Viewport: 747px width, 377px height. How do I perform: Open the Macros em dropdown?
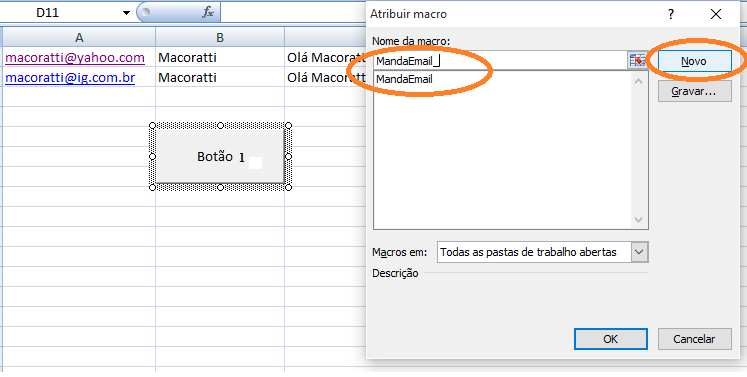click(639, 252)
